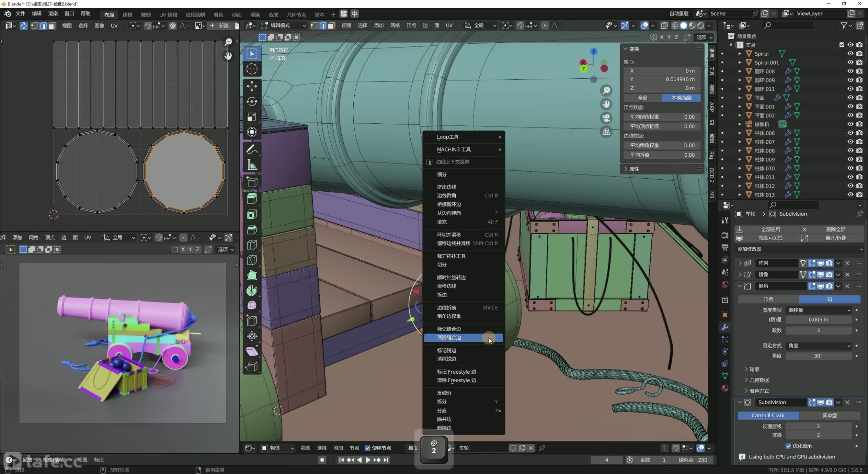Click the outliner search field
The height and width of the screenshot is (474, 868).
[788, 25]
